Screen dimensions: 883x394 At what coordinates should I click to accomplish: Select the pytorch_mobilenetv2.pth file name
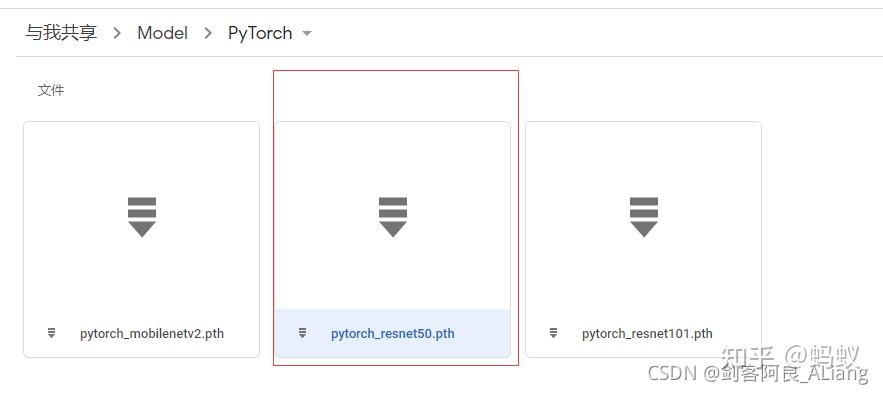click(x=152, y=334)
